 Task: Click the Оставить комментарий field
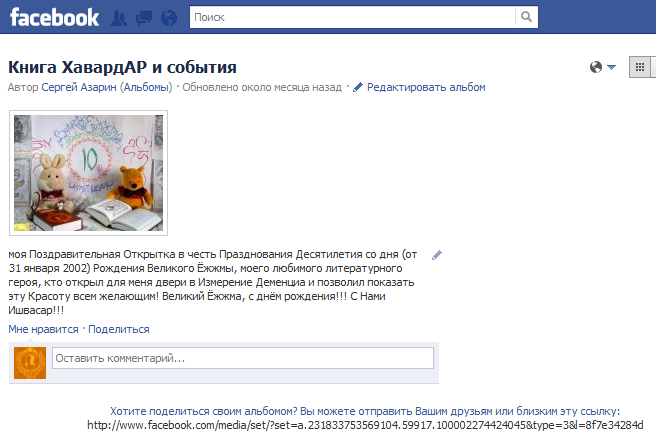[x=243, y=358]
